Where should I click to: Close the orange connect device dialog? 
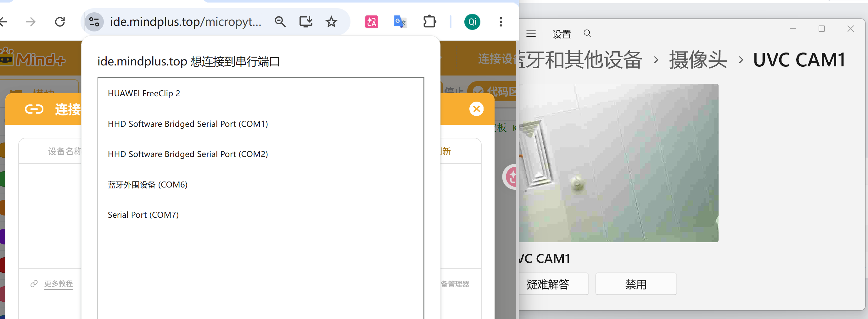[476, 109]
